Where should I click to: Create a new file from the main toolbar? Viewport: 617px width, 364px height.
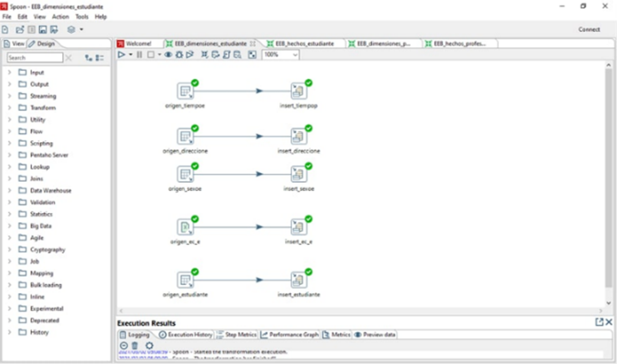tap(5, 29)
